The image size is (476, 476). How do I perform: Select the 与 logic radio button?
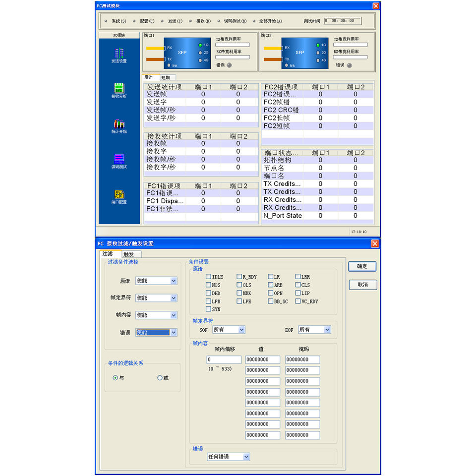[115, 378]
